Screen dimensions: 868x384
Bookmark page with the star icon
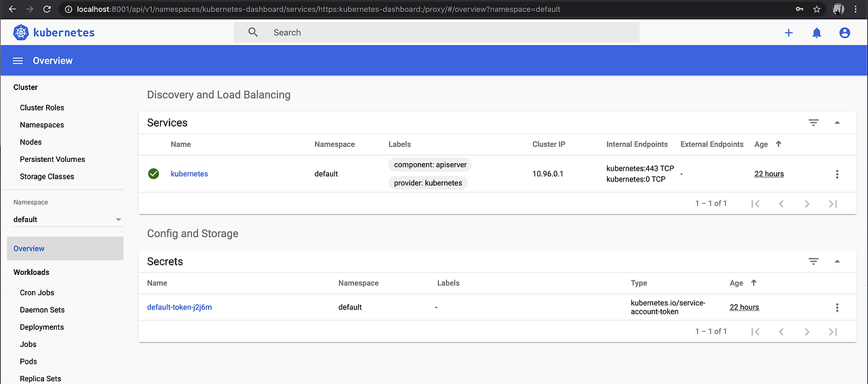click(x=816, y=9)
